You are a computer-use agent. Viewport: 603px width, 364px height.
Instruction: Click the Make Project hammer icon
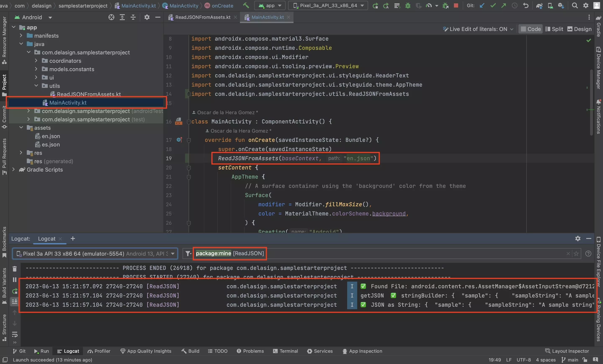[246, 5]
